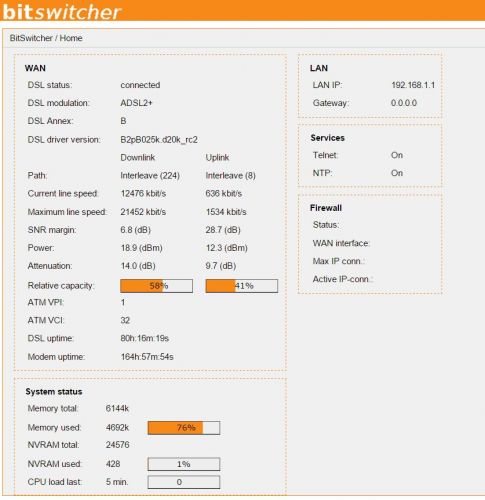Click maximum line speed '21452 kbit/s'
Image resolution: width=485 pixels, height=500 pixels.
143,212
